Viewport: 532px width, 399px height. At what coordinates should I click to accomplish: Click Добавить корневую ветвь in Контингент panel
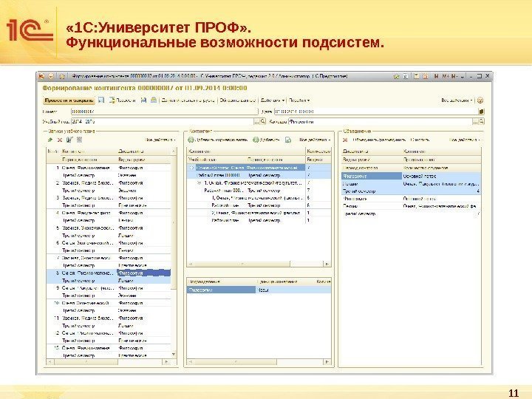pos(218,140)
